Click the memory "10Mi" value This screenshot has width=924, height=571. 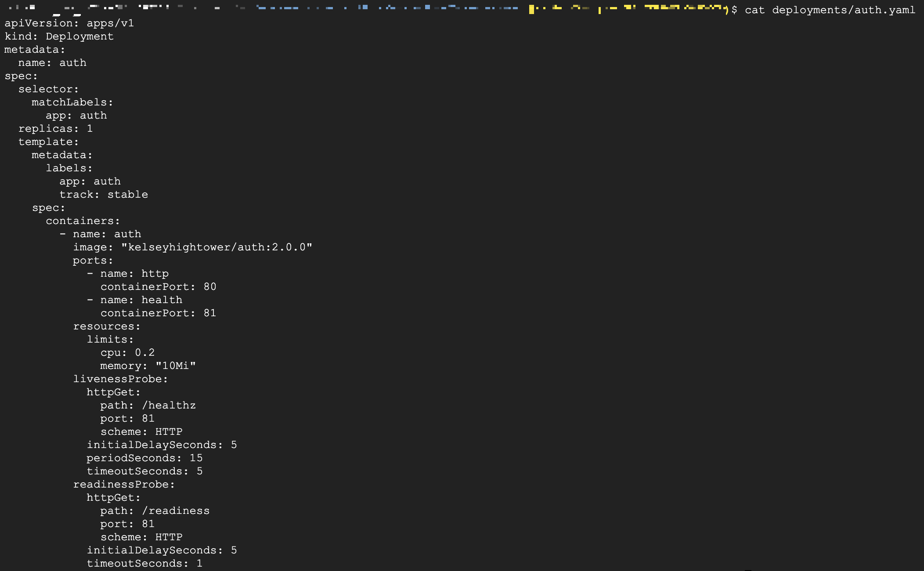[x=176, y=366]
